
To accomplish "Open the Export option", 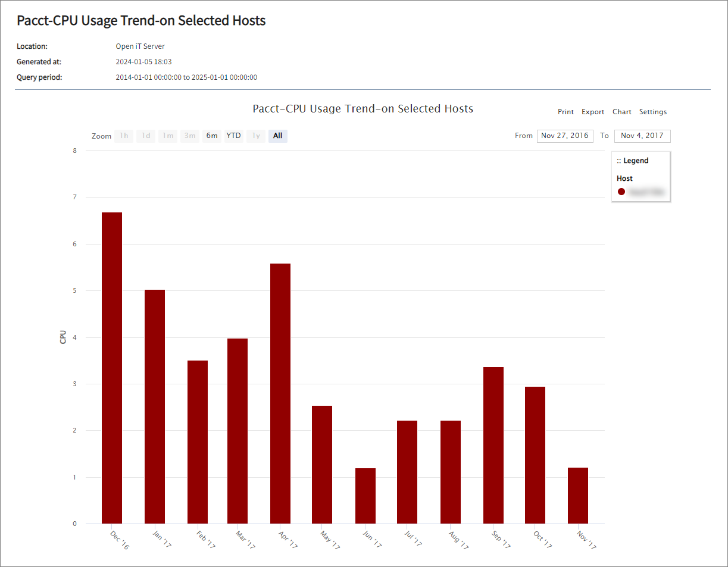I will pos(593,112).
